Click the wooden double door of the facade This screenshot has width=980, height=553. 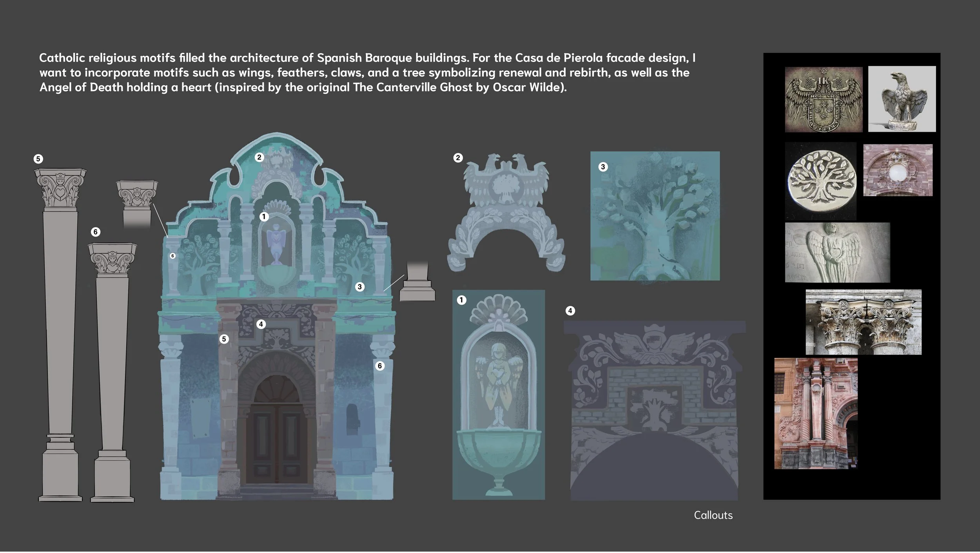point(276,443)
